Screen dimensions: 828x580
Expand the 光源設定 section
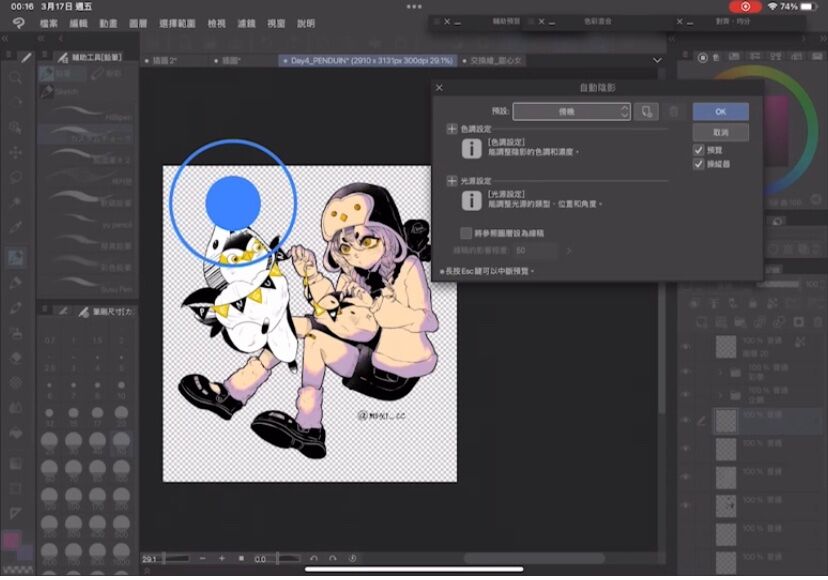click(451, 181)
